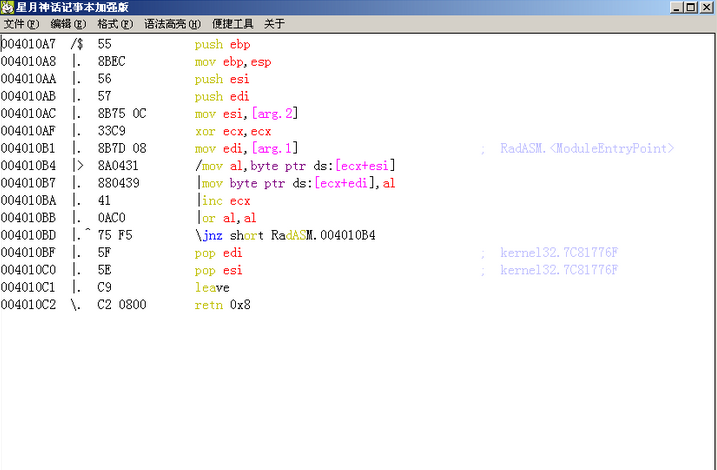Click the hex bytes '8B7D 08'
Screen dimensions: 717x470
click(122, 149)
